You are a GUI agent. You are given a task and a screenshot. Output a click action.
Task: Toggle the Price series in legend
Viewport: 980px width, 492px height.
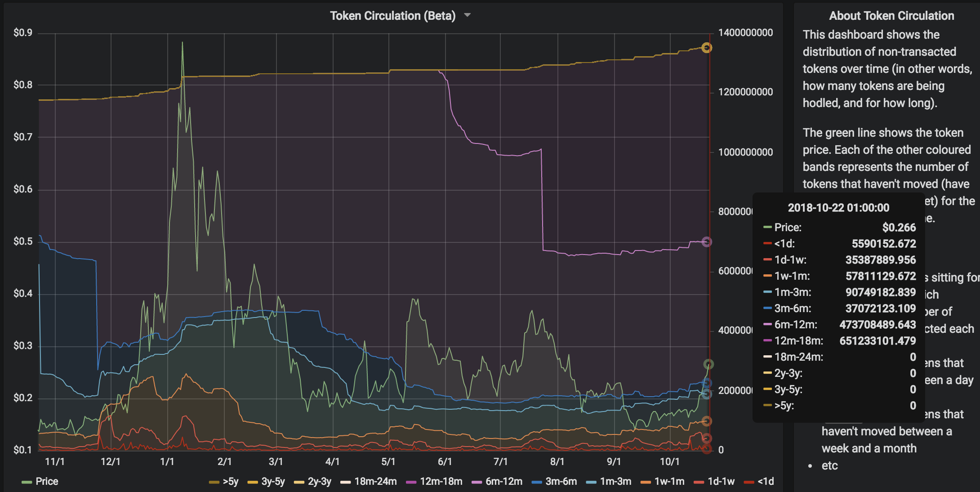click(x=47, y=481)
